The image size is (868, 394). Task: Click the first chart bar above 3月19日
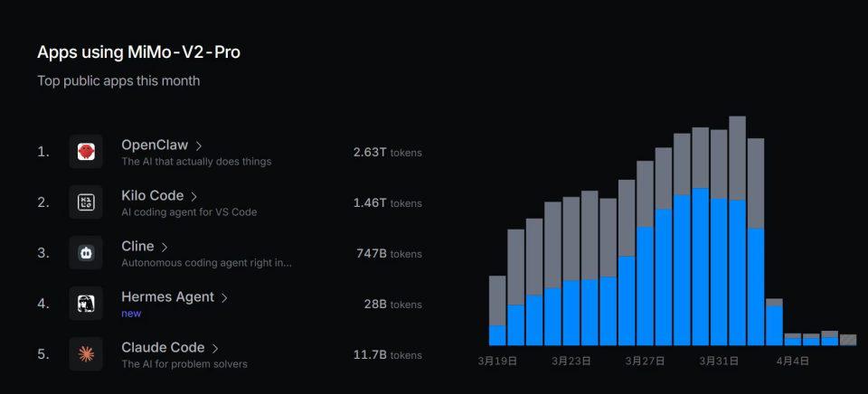(497, 312)
